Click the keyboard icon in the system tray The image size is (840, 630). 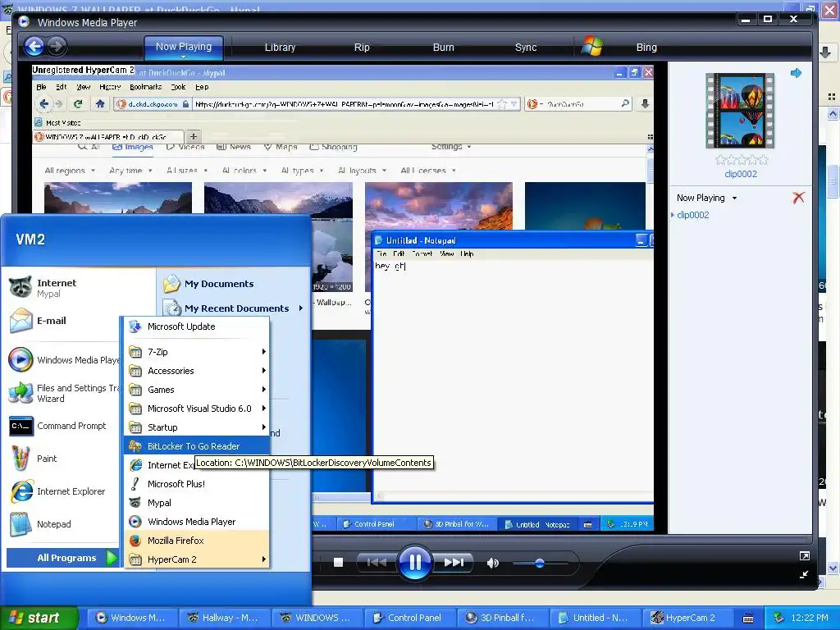point(748,619)
